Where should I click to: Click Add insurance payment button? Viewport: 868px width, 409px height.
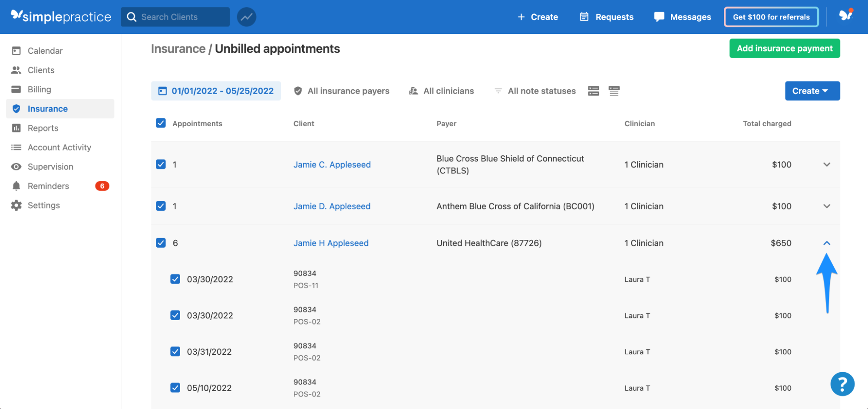tap(785, 48)
